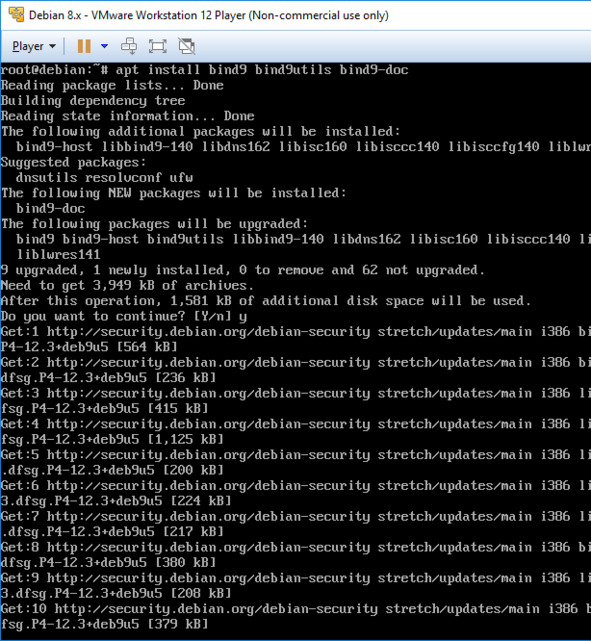Click the 'Reading package lists... Done' line
Screen dimensions: 591x641
(112, 85)
